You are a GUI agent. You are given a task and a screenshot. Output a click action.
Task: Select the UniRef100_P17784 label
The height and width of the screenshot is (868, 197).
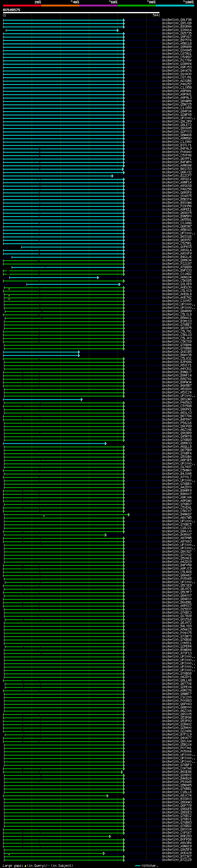point(176,61)
